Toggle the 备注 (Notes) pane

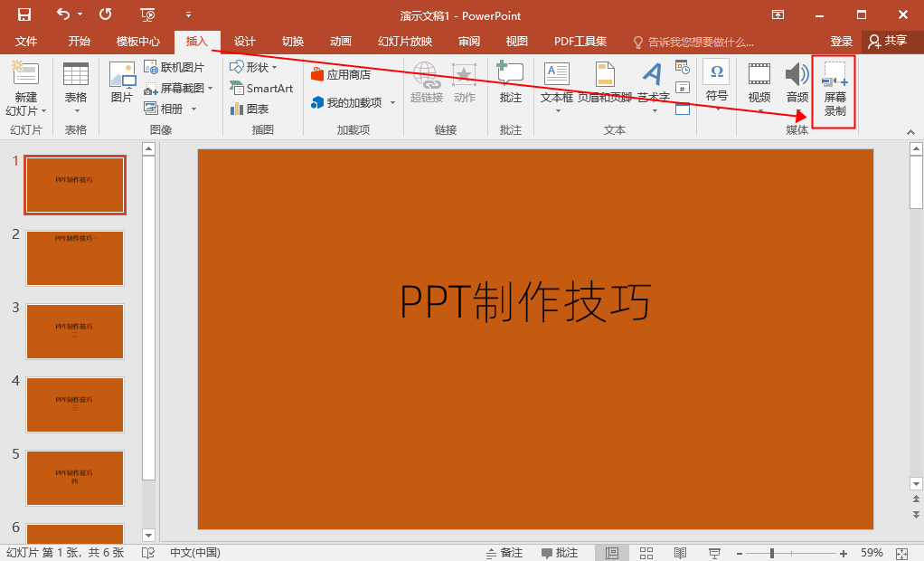pos(509,552)
